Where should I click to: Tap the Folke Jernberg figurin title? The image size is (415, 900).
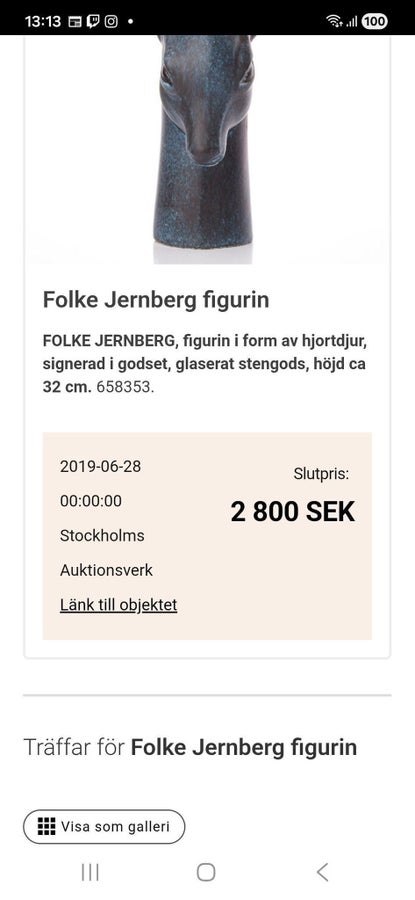click(156, 300)
